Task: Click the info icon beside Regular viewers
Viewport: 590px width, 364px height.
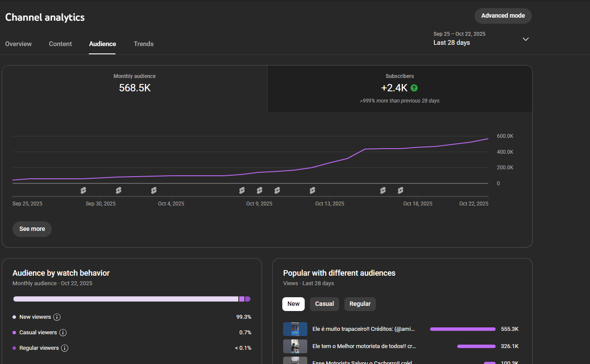Action: (65, 348)
